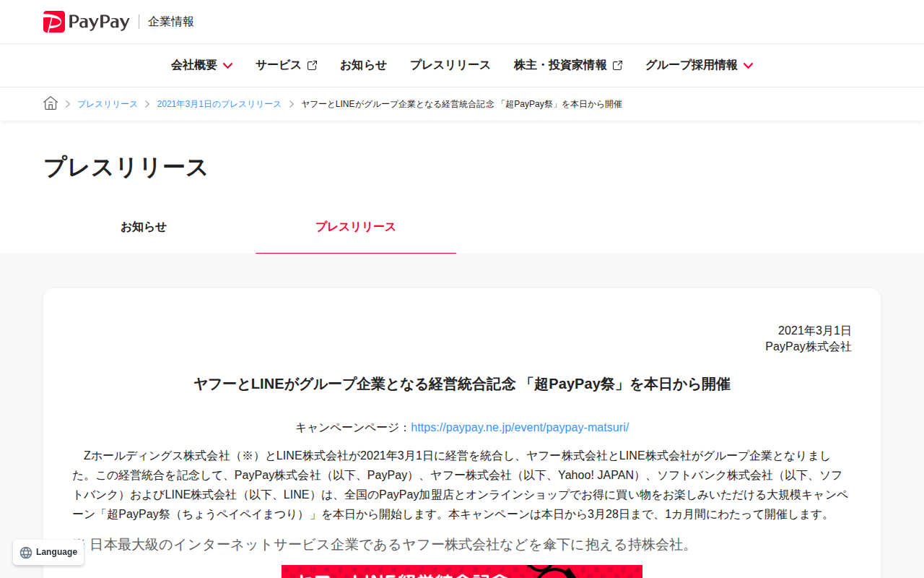Go to お知らせ in top navigation
This screenshot has height=578, width=924.
click(x=363, y=65)
